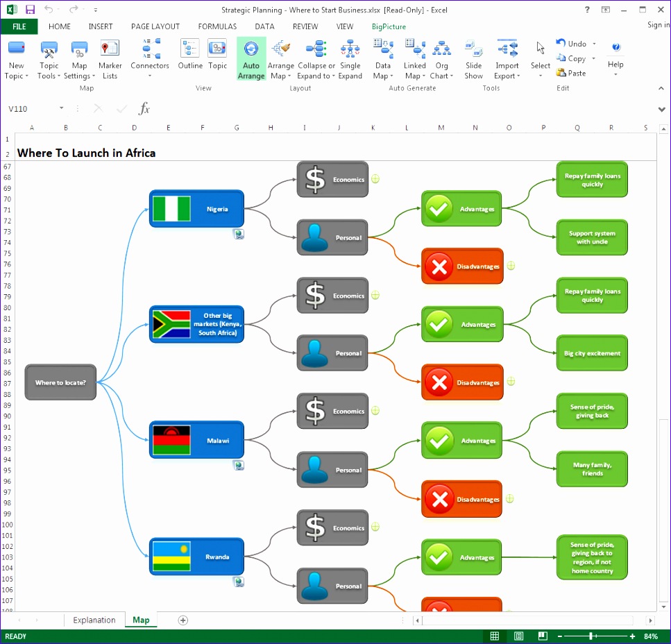Open the Malawi topic hyperlink icon
Screen dimensions: 671x644
click(x=239, y=465)
